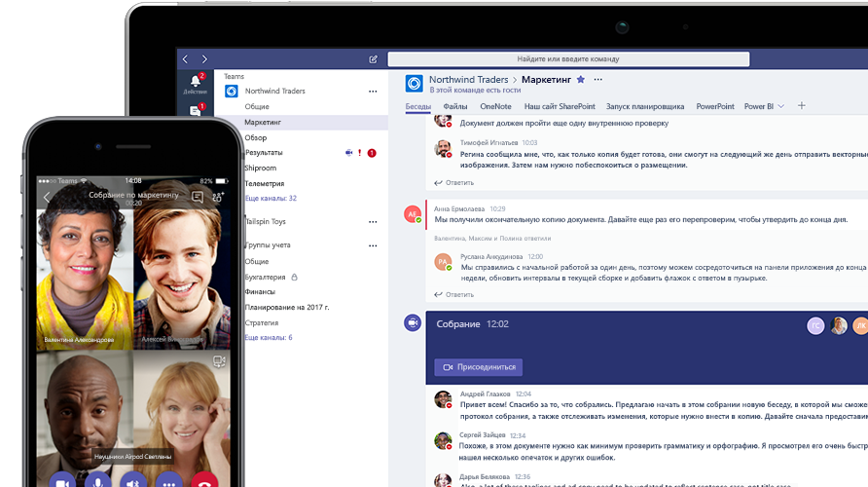The height and width of the screenshot is (487, 868).
Task: Mute microphone button on phone call
Action: pos(98,481)
